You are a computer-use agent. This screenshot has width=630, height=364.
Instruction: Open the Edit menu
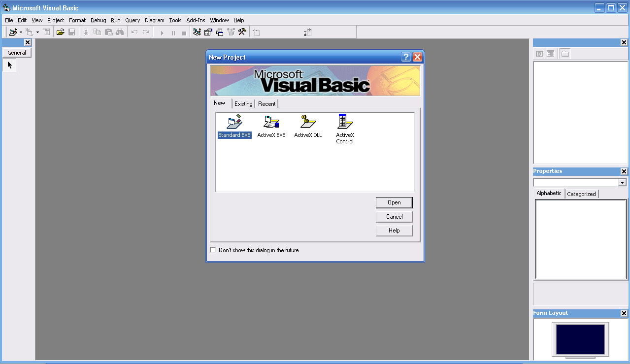(22, 20)
